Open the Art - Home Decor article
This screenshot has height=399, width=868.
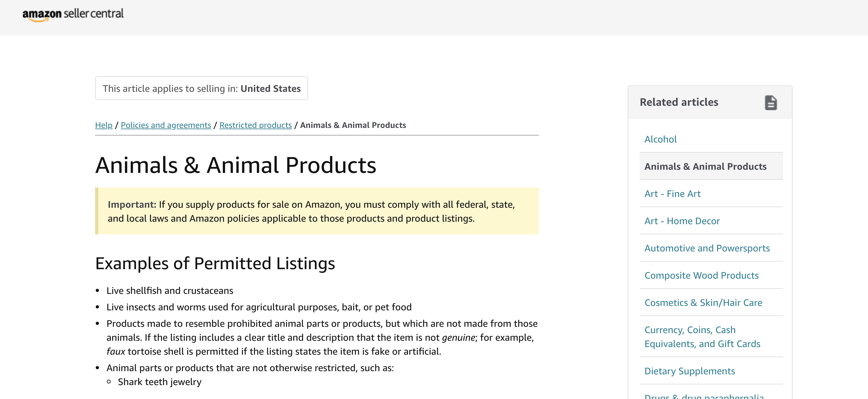682,221
